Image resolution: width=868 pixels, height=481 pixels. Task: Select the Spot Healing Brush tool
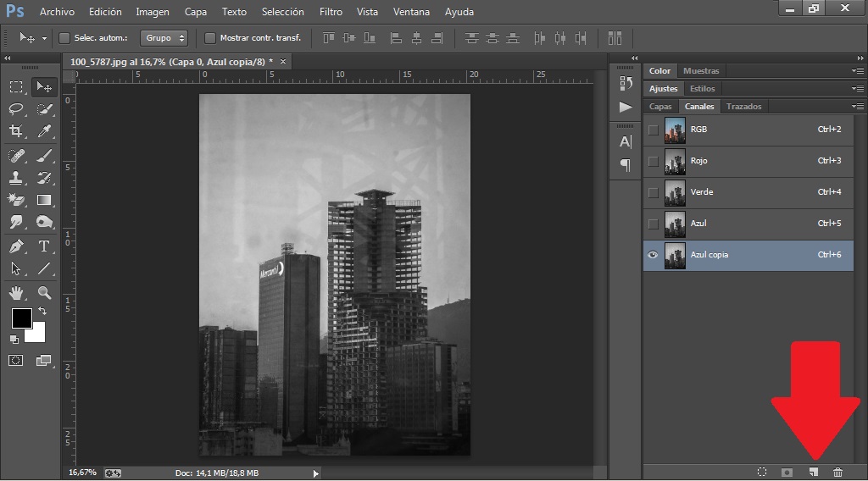pos(16,156)
